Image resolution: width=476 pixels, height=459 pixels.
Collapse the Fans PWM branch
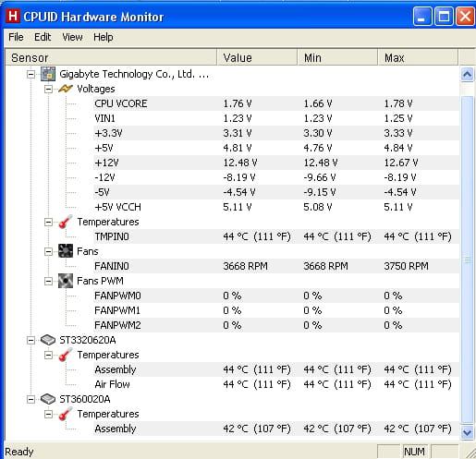pyautogui.click(x=48, y=281)
